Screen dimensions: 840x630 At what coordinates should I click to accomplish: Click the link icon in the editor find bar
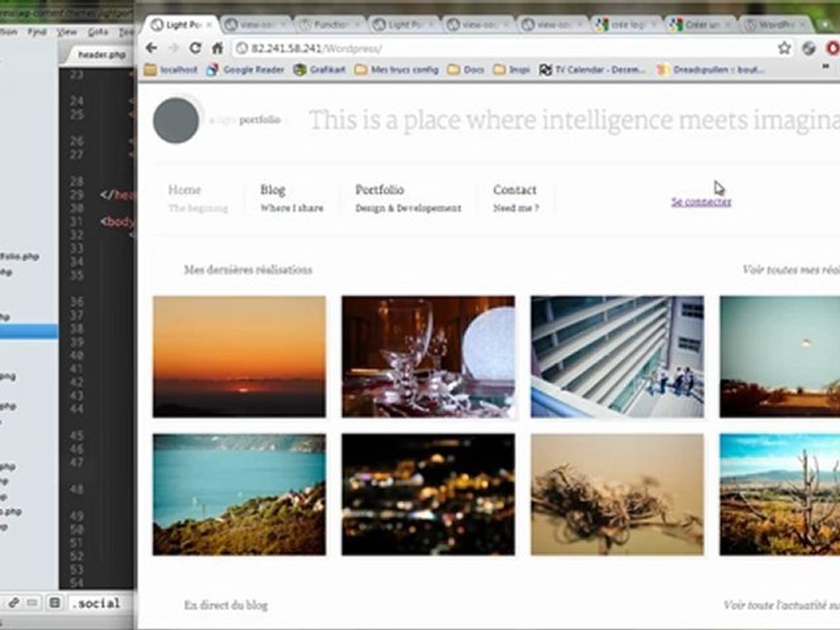(x=14, y=603)
